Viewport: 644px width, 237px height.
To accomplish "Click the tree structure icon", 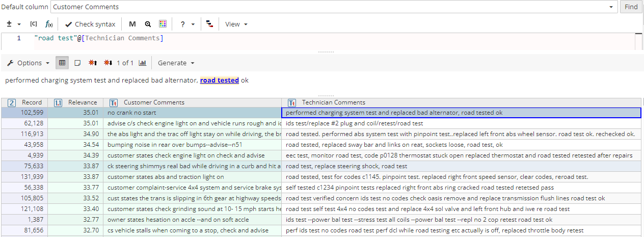I will (x=209, y=24).
